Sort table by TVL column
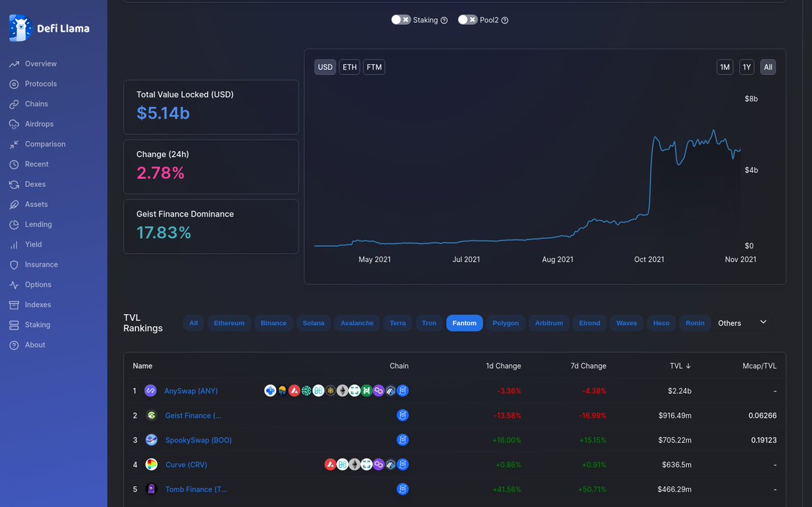Screen dimensions: 812x507 point(680,366)
